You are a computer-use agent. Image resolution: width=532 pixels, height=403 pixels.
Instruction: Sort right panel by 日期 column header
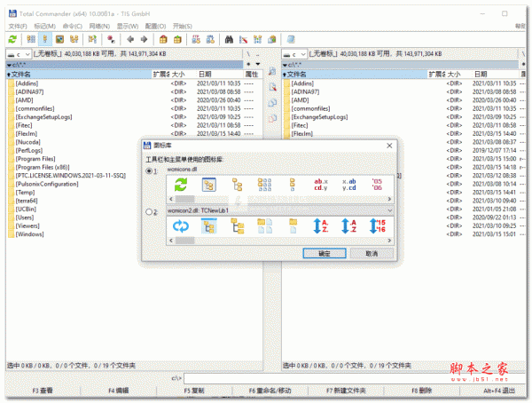(x=496, y=75)
